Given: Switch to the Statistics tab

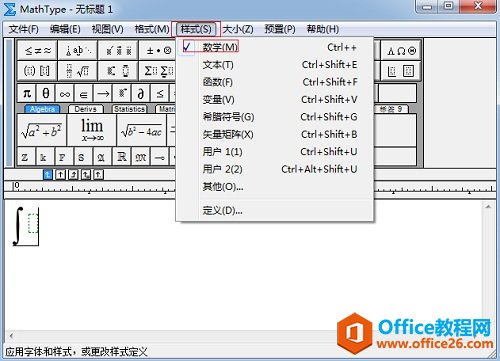Looking at the screenshot, I should [x=129, y=109].
